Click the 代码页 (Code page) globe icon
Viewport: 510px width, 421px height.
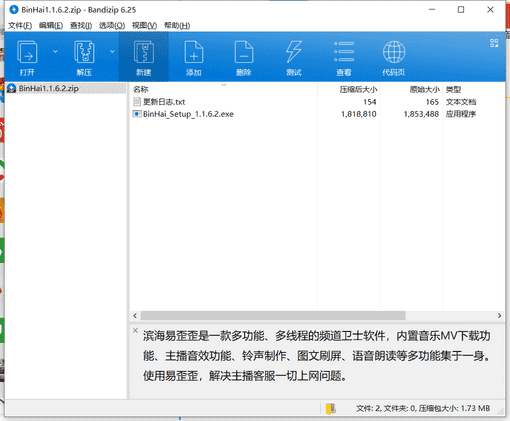coord(394,57)
